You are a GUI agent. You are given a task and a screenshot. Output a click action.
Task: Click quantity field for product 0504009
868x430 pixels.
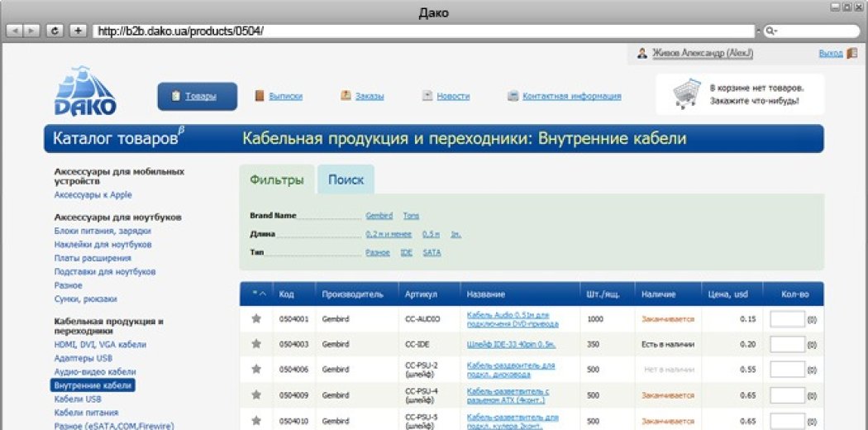(787, 395)
